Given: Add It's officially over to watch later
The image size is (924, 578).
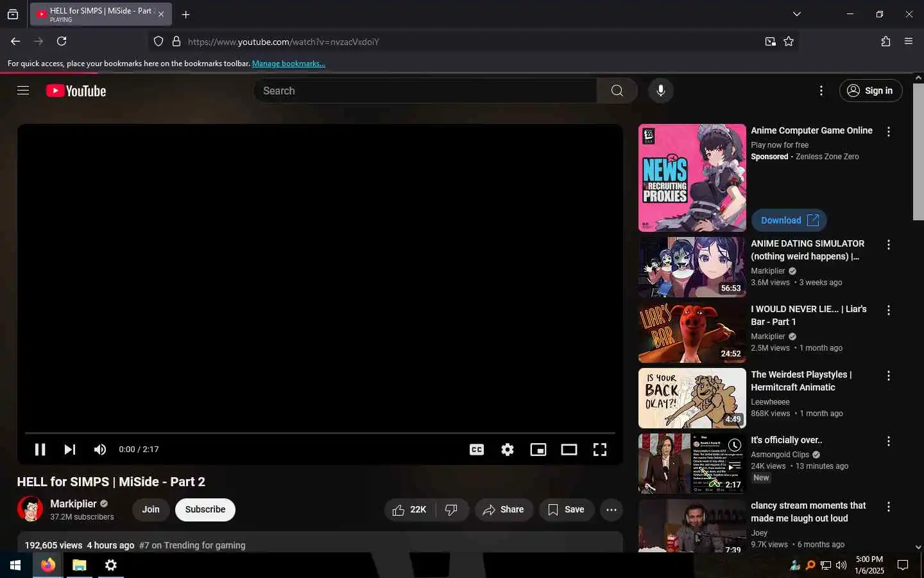Looking at the screenshot, I should (735, 445).
